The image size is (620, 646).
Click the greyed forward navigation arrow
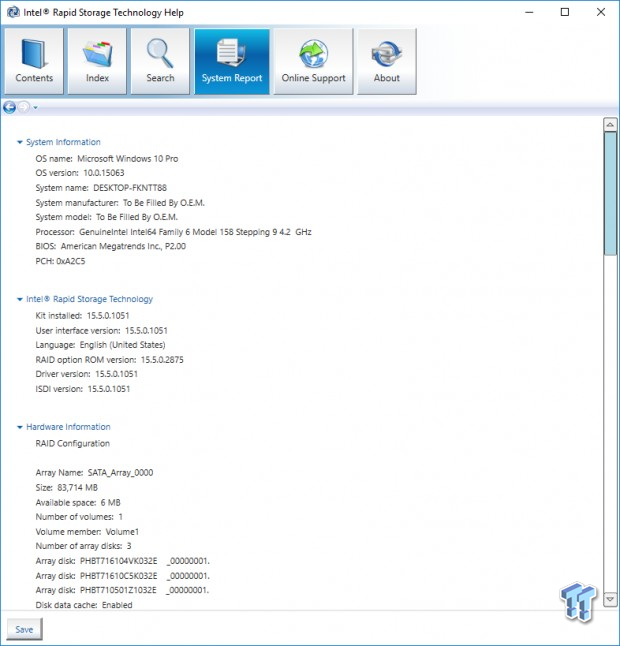24,107
